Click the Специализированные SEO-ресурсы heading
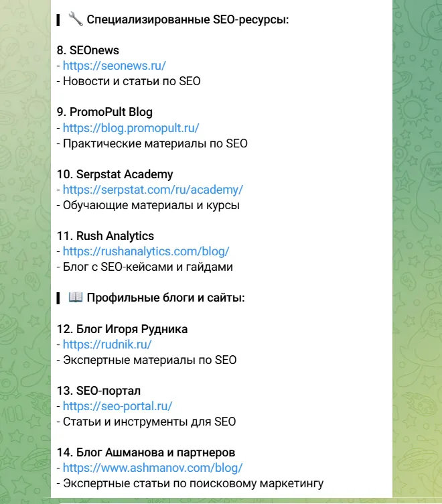This screenshot has width=442, height=504. [188, 19]
